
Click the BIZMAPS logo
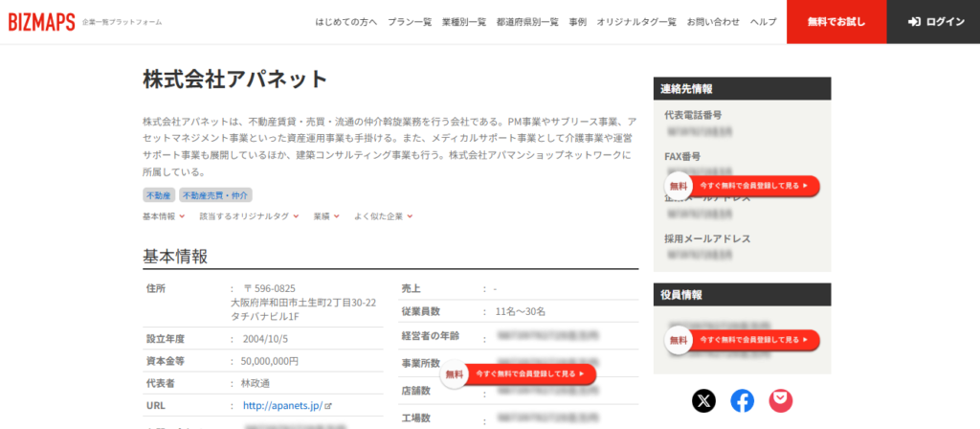42,22
